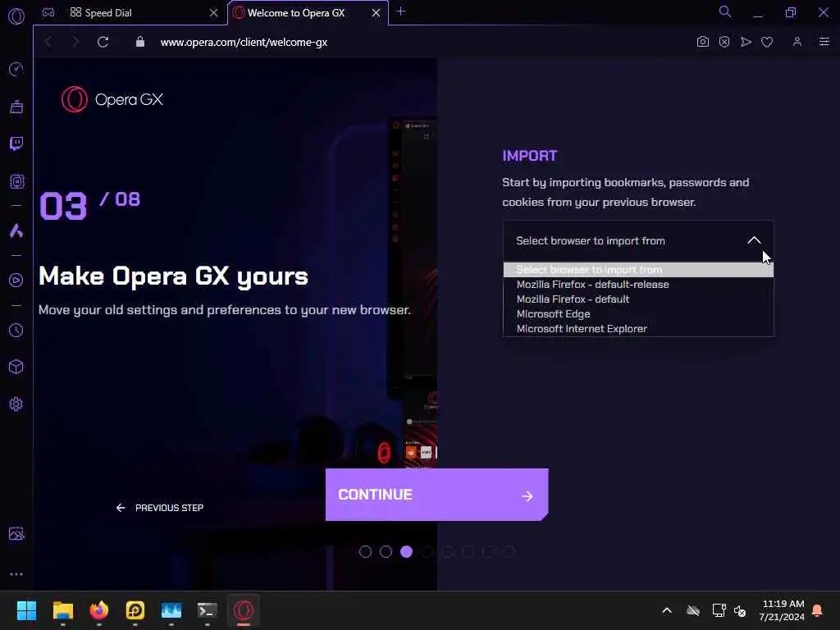840x630 pixels.
Task: Open ad blocker shield icon
Action: coord(724,42)
